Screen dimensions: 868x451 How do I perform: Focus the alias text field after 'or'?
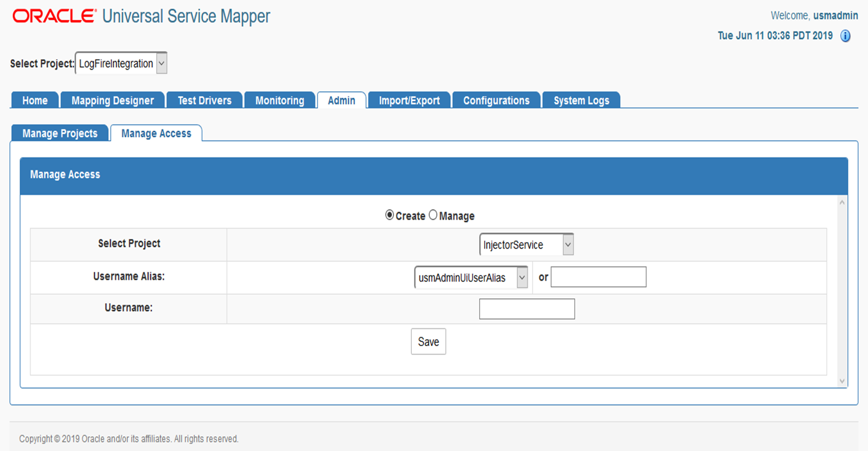pyautogui.click(x=599, y=277)
